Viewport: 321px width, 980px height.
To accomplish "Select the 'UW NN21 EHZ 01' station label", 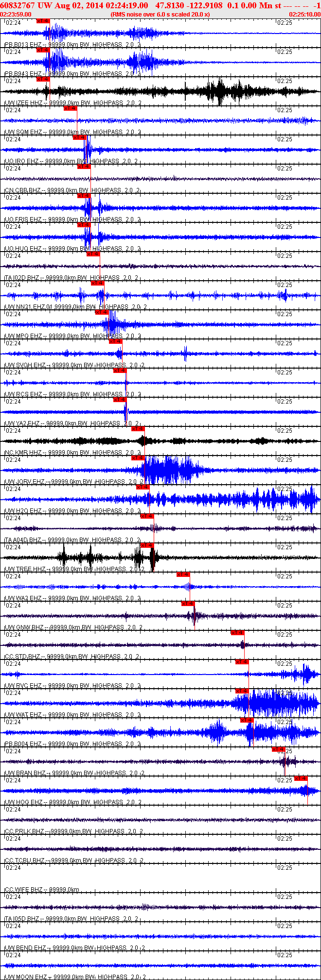I will (x=28, y=307).
